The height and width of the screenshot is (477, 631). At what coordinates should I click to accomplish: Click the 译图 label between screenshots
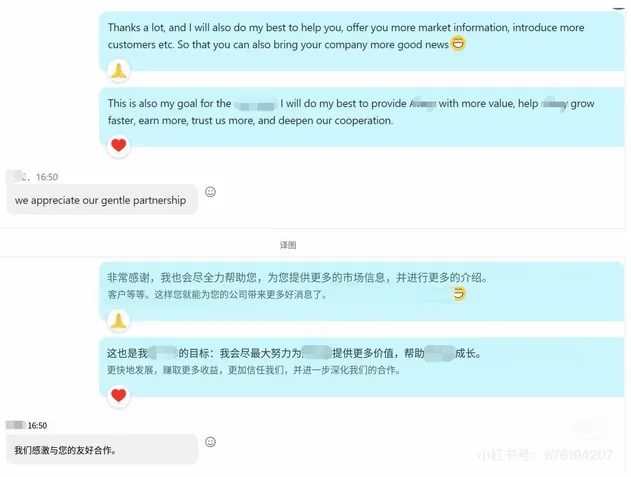coord(288,245)
